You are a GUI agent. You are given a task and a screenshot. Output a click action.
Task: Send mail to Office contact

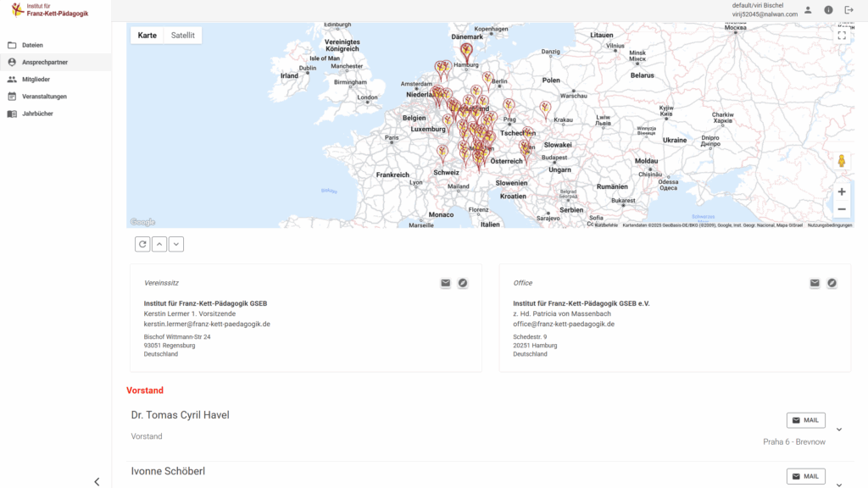(x=815, y=283)
